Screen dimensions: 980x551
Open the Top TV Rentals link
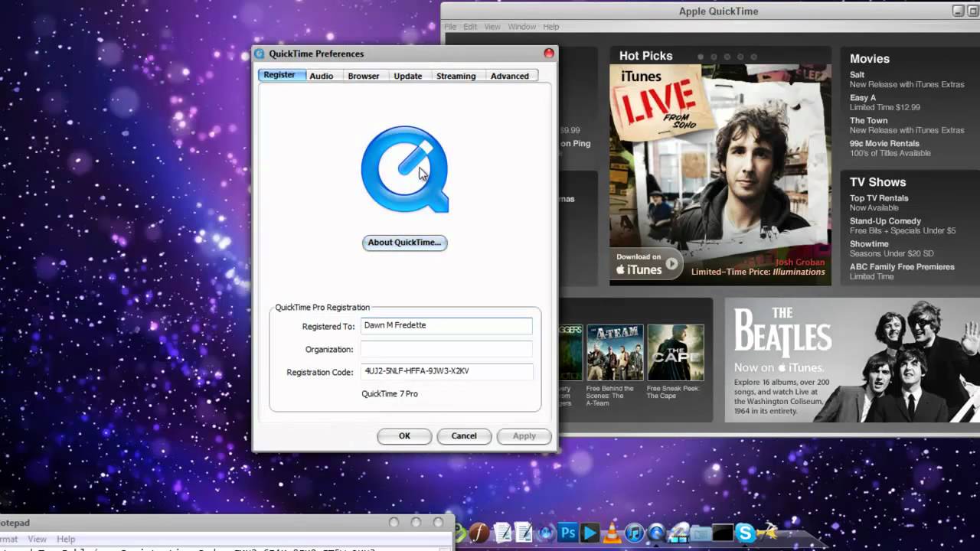pyautogui.click(x=879, y=198)
